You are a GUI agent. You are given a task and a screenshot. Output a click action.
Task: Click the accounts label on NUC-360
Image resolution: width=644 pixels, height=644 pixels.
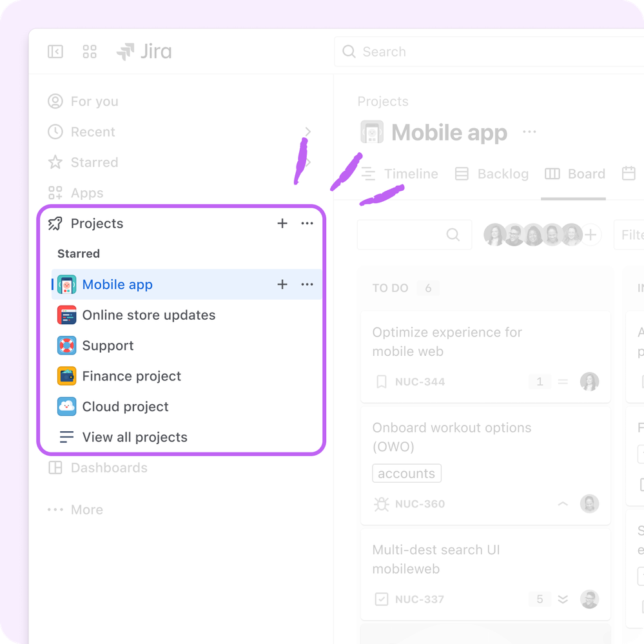[x=407, y=473]
